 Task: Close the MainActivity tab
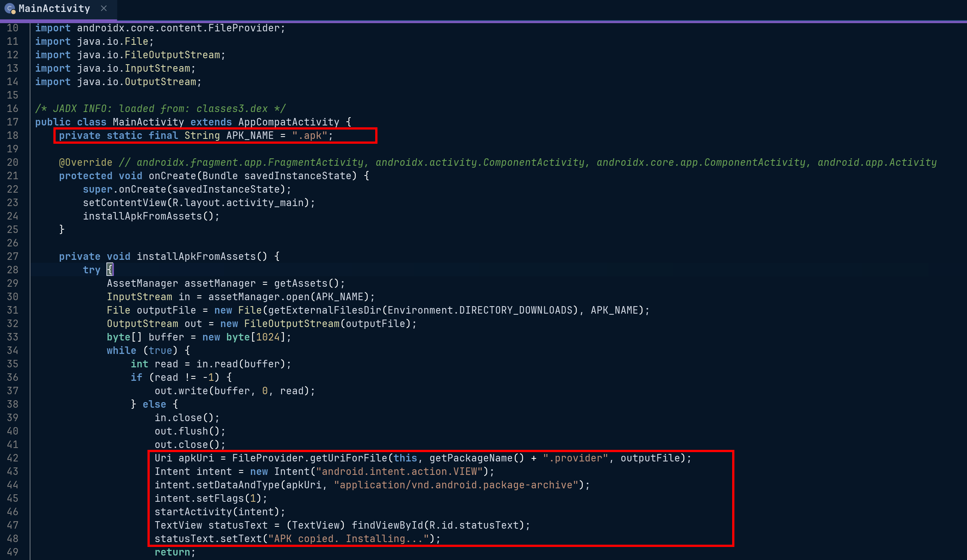click(104, 8)
